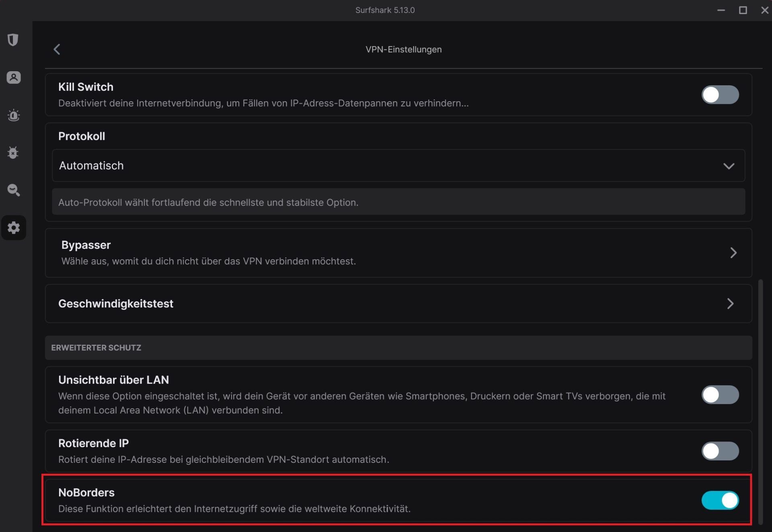The height and width of the screenshot is (532, 772).
Task: Go back using the arrow in header
Action: 57,49
